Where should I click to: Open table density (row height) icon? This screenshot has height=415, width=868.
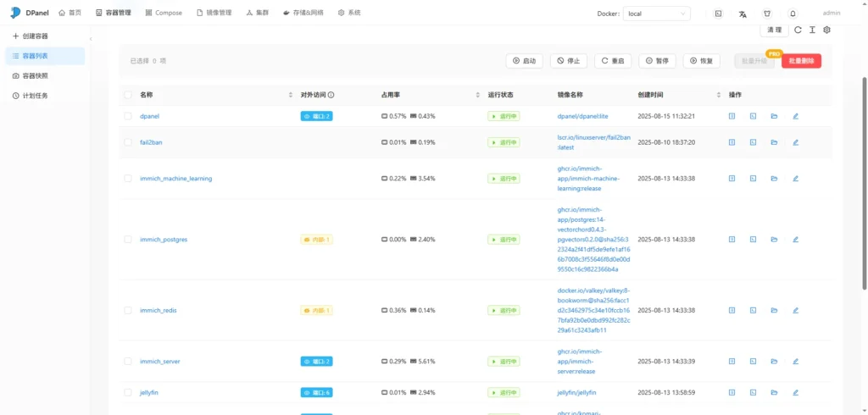tap(812, 30)
